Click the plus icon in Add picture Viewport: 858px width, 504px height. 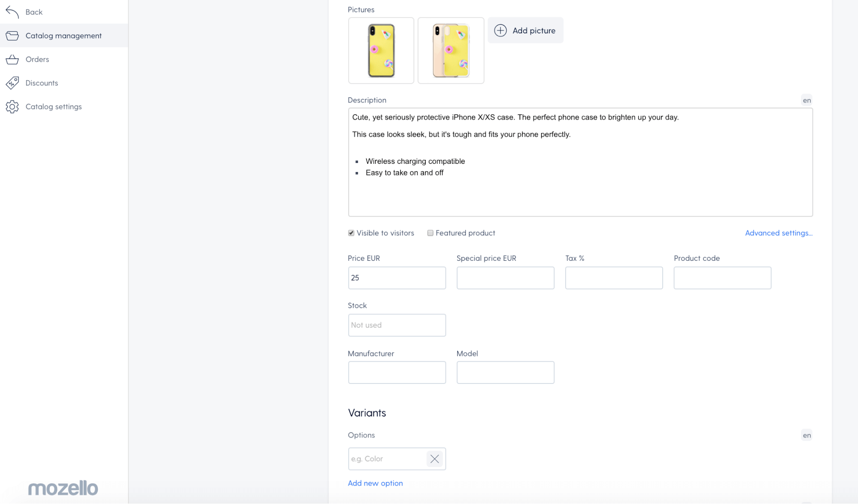[x=500, y=30]
